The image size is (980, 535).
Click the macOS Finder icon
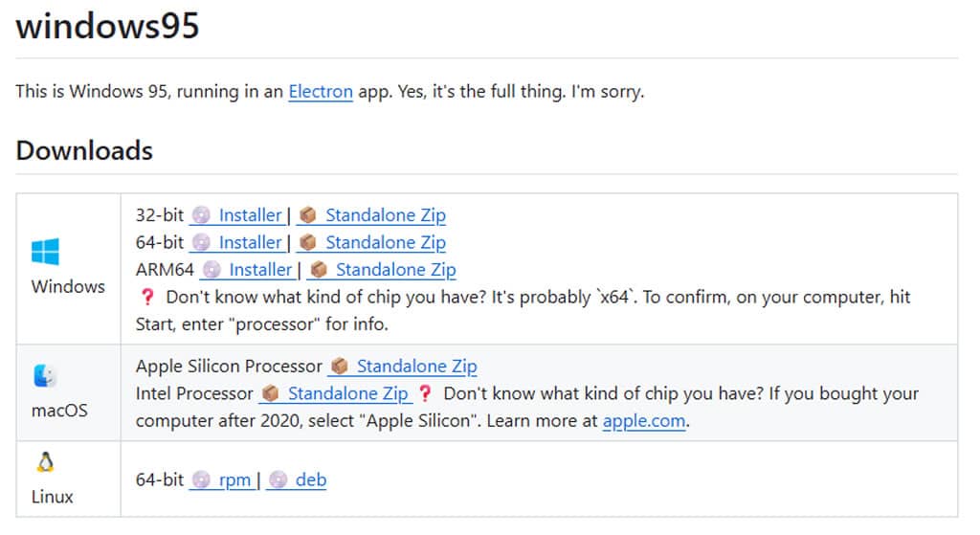[x=44, y=375]
